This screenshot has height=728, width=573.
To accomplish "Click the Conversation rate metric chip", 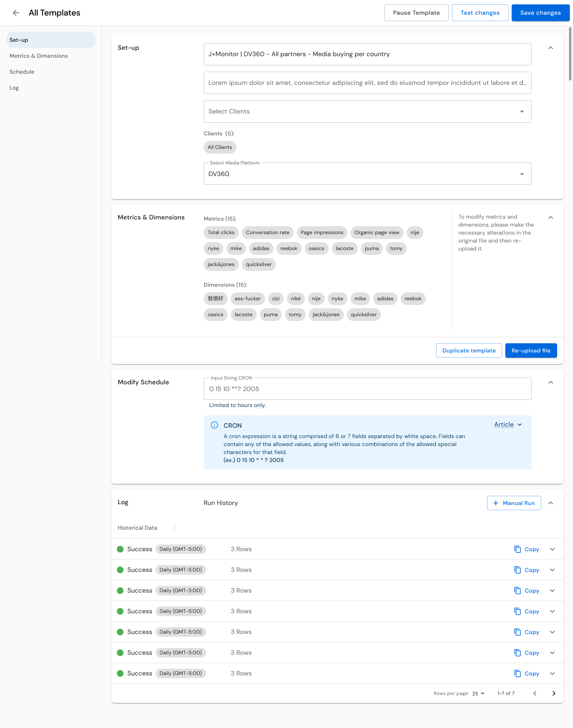I will click(268, 233).
